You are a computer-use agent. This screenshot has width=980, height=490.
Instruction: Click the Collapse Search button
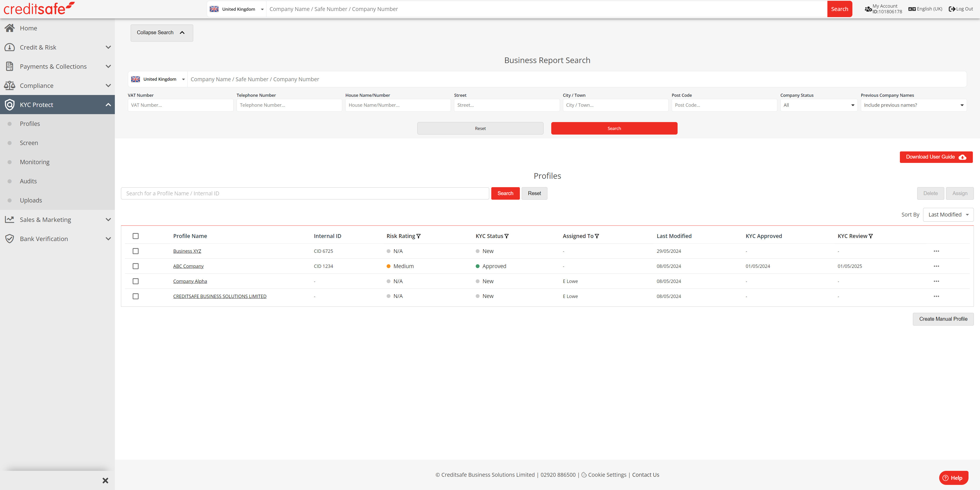click(x=162, y=33)
